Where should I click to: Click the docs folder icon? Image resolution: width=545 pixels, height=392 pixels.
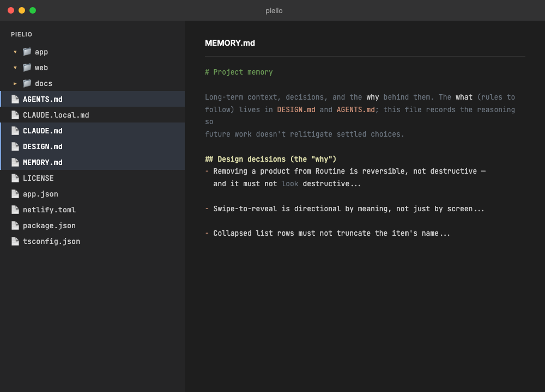(x=27, y=83)
